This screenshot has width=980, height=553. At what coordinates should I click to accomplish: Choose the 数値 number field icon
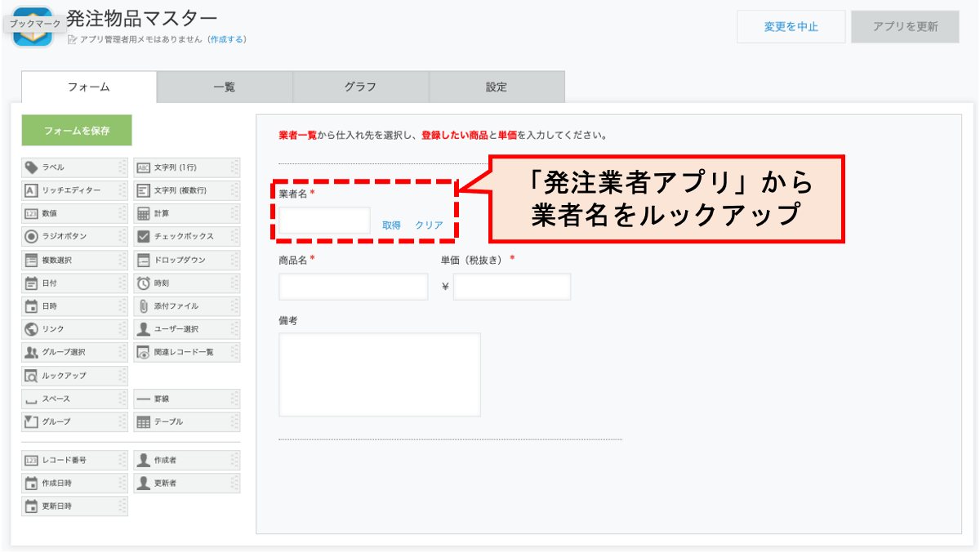point(31,214)
